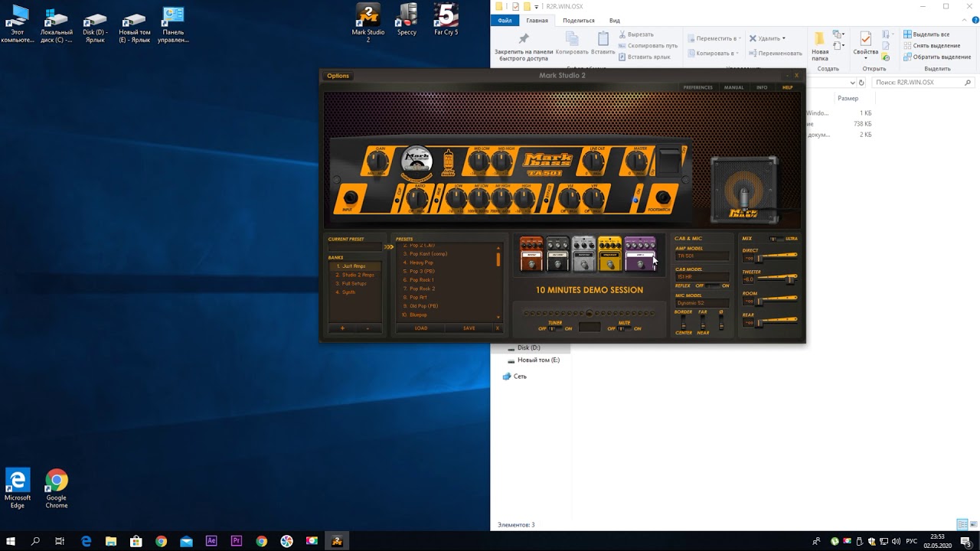980x551 pixels.
Task: Open the MIC MODEL selector Dynamic 52
Action: 701,303
